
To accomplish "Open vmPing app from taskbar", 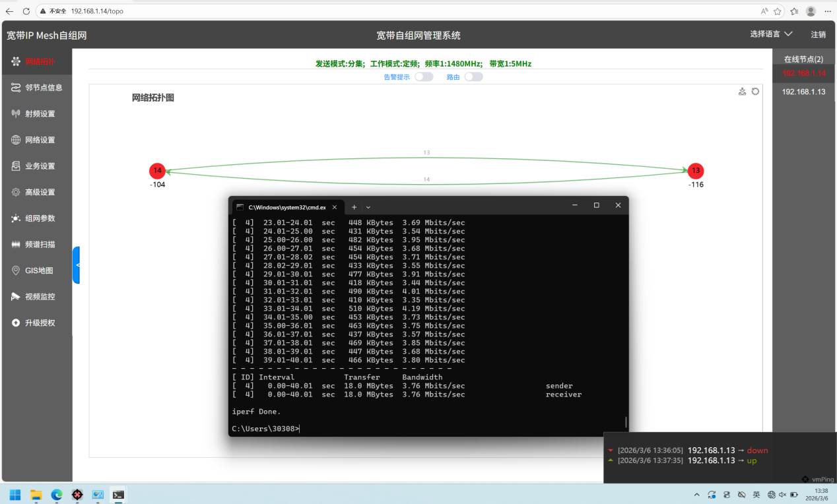I will (x=77, y=495).
